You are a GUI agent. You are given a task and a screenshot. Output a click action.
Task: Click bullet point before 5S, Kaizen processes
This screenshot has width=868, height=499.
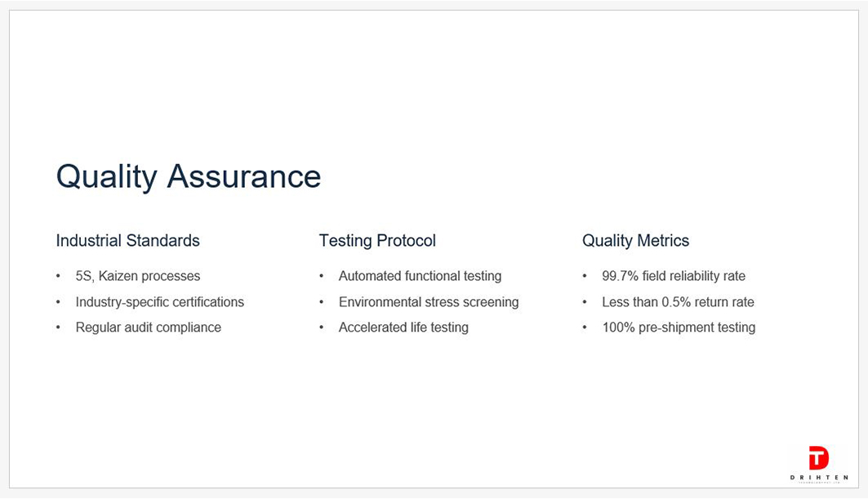coord(58,276)
